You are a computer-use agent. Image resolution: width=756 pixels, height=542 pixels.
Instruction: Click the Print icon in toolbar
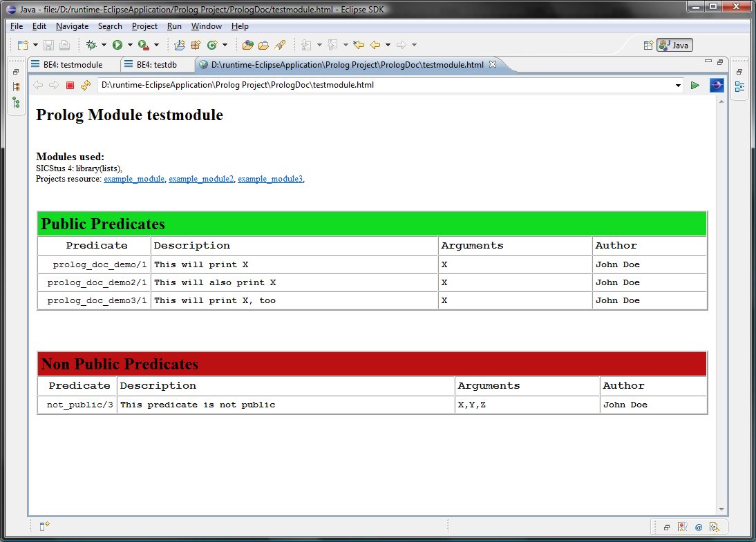point(64,45)
